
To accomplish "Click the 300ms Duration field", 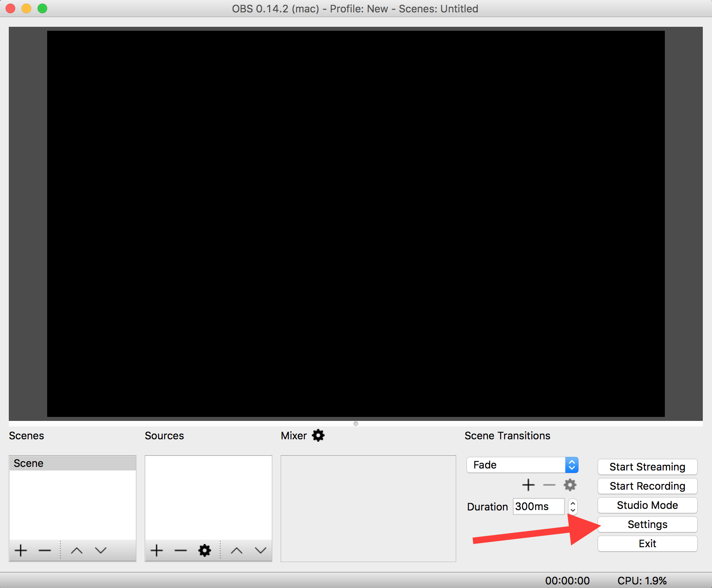I will click(538, 506).
